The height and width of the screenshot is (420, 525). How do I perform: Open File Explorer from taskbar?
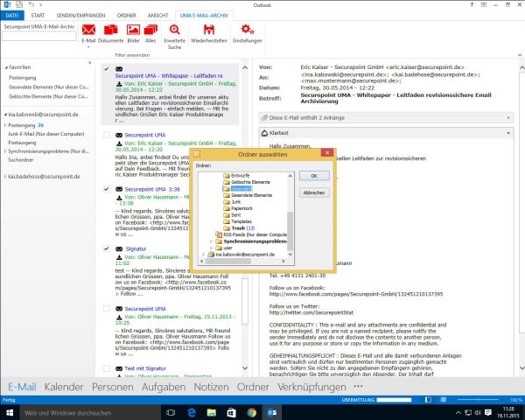[211, 413]
